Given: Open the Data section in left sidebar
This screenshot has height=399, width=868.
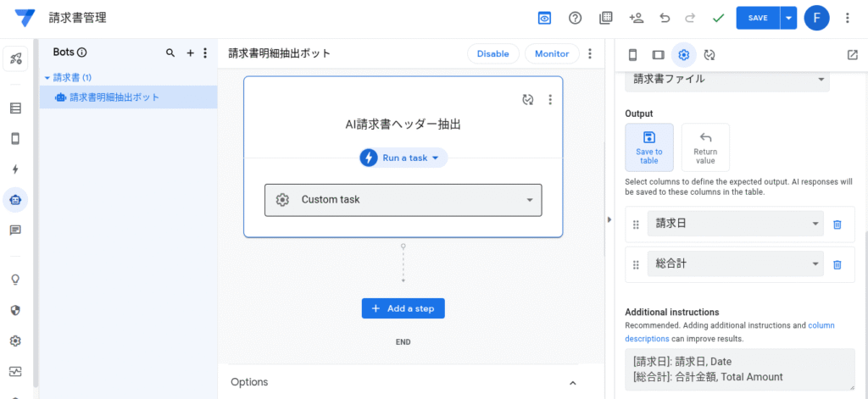Looking at the screenshot, I should (x=15, y=108).
